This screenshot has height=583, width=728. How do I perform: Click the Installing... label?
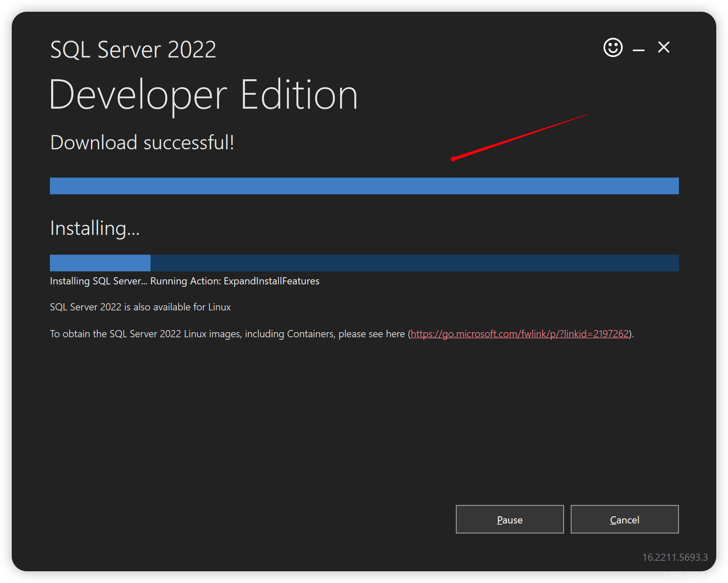[95, 228]
